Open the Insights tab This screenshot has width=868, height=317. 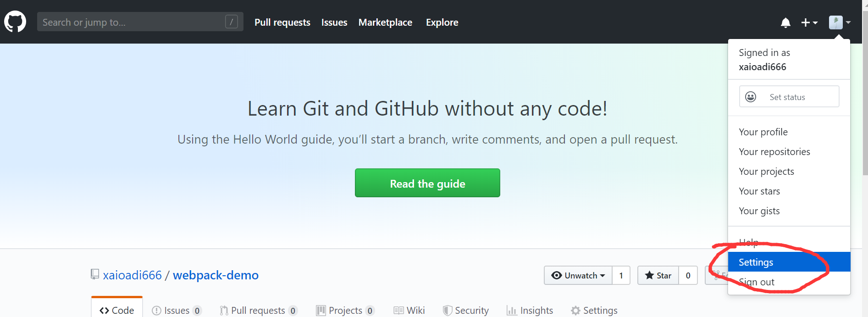(x=530, y=311)
